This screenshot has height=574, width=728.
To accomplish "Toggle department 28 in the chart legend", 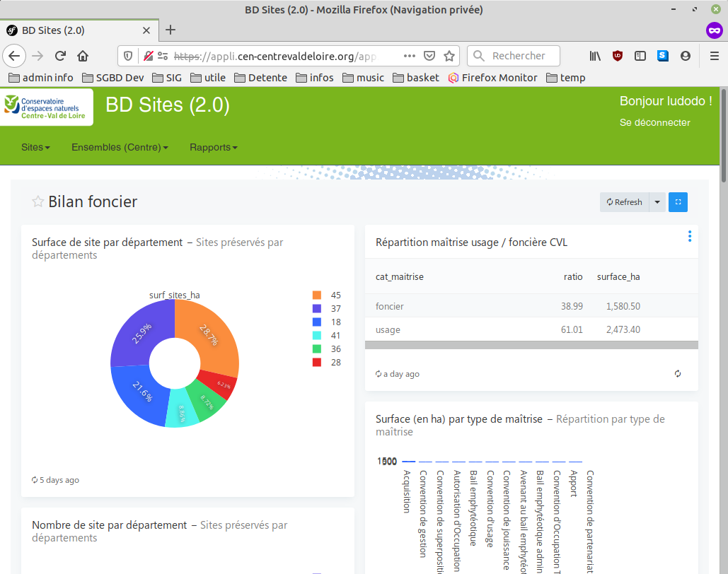I will click(325, 362).
